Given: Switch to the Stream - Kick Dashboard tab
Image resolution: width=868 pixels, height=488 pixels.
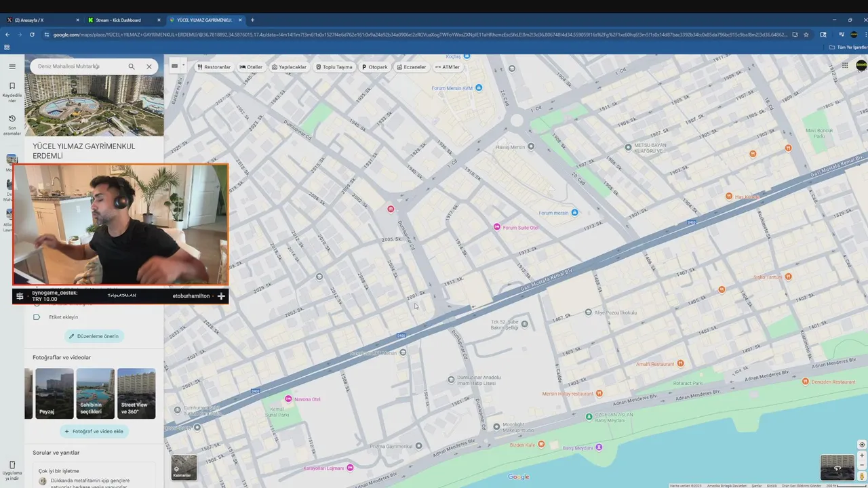Looking at the screenshot, I should tap(124, 20).
